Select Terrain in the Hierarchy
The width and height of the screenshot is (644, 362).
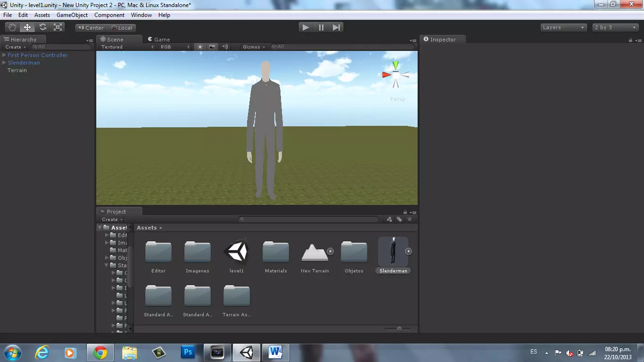(17, 70)
